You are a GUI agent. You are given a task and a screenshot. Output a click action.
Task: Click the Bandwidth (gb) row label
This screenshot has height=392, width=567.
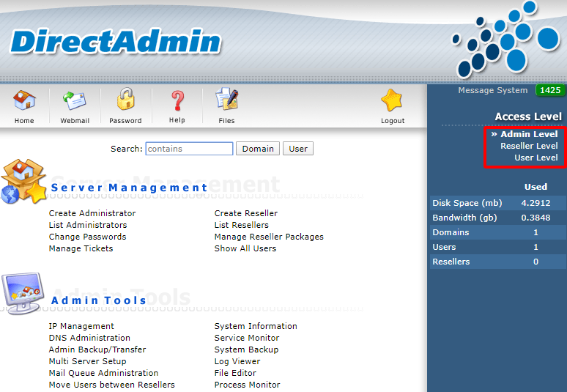pos(464,218)
